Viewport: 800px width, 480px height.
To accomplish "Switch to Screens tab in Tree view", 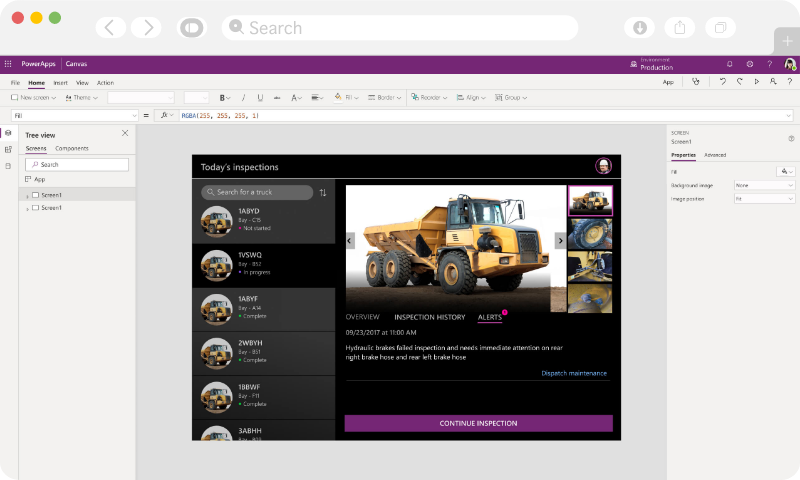I will pyautogui.click(x=36, y=148).
